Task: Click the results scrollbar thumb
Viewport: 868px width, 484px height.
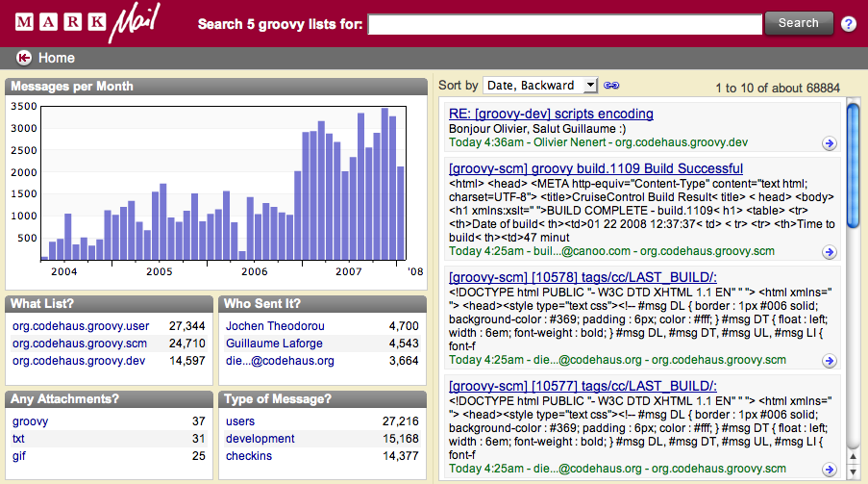Action: click(853, 166)
